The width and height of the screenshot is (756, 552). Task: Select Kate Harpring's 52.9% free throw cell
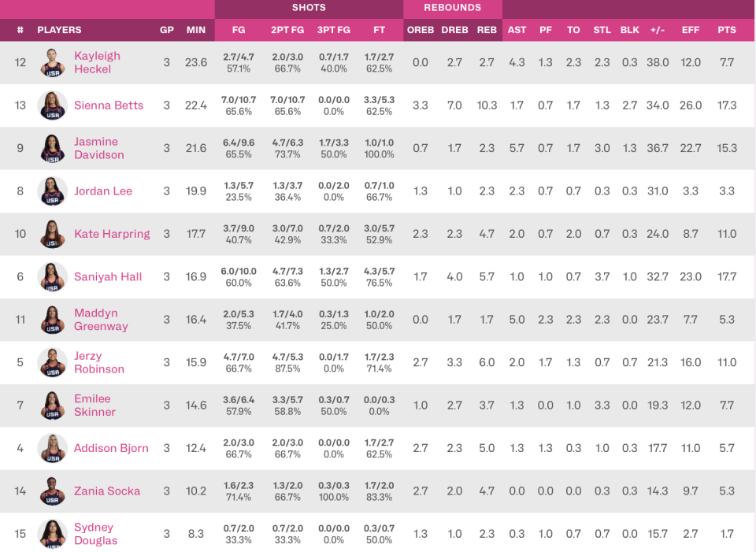pos(380,235)
